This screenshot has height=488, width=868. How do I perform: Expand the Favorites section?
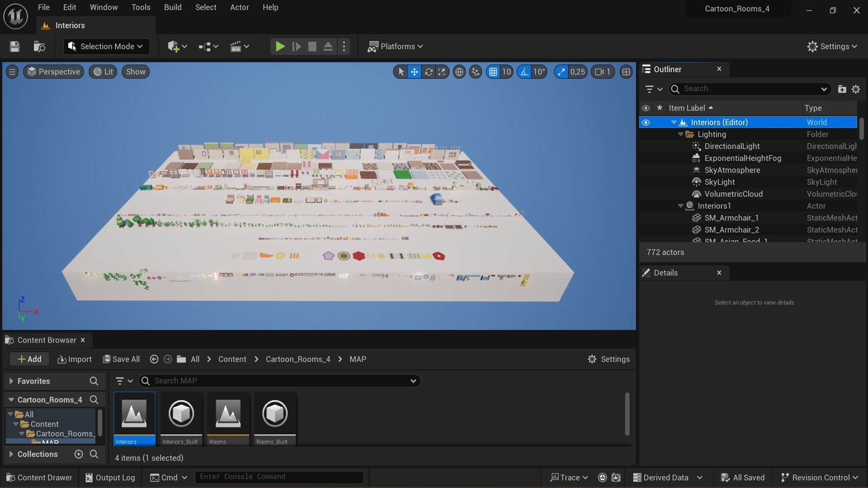[11, 381]
